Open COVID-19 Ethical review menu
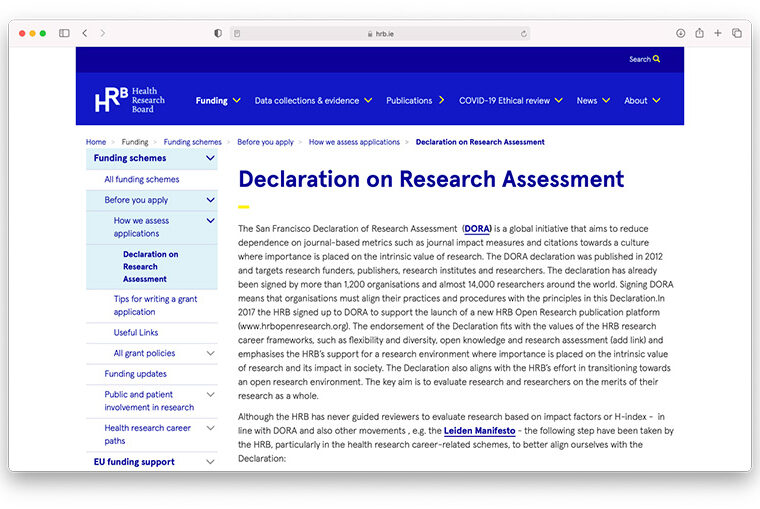Viewport: 760px width, 509px height. tap(505, 101)
